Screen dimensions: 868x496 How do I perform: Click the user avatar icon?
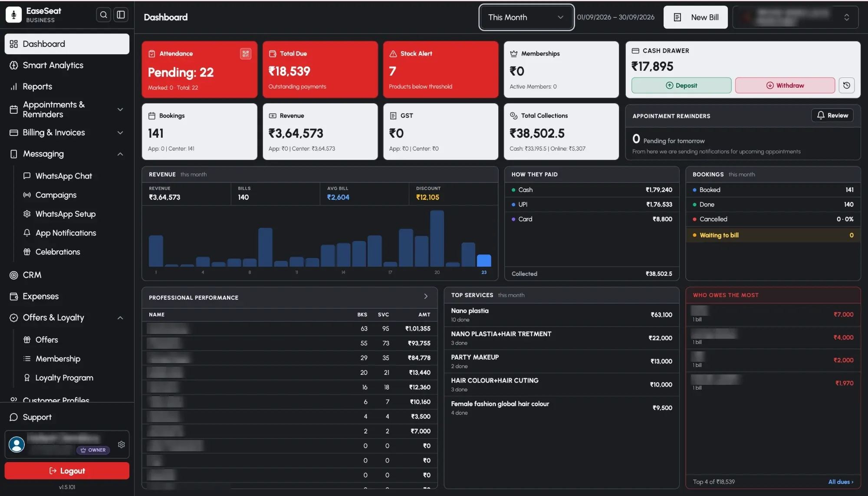pos(17,444)
